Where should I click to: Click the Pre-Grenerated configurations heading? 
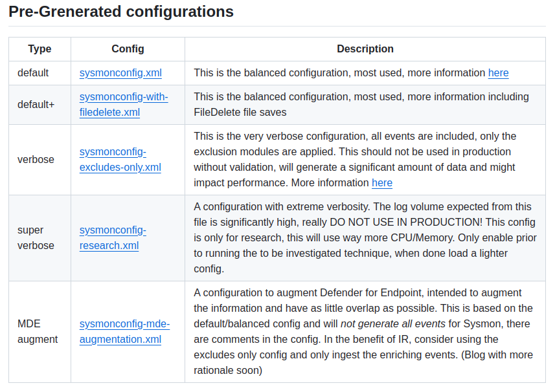click(121, 12)
